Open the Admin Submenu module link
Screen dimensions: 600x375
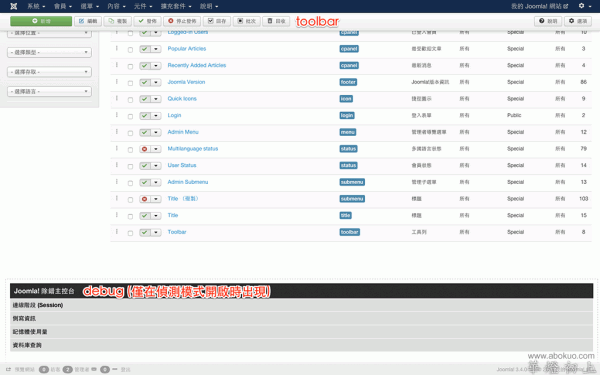pyautogui.click(x=188, y=182)
